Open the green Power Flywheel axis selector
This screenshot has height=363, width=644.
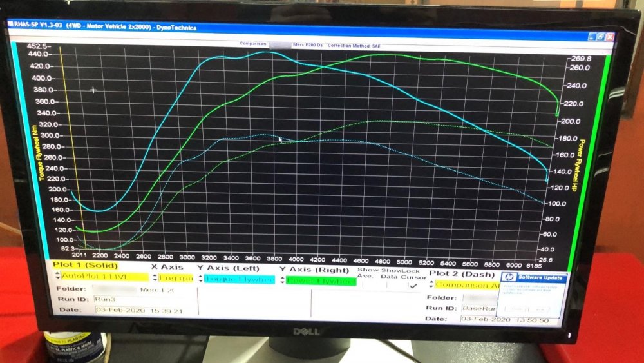tap(321, 281)
